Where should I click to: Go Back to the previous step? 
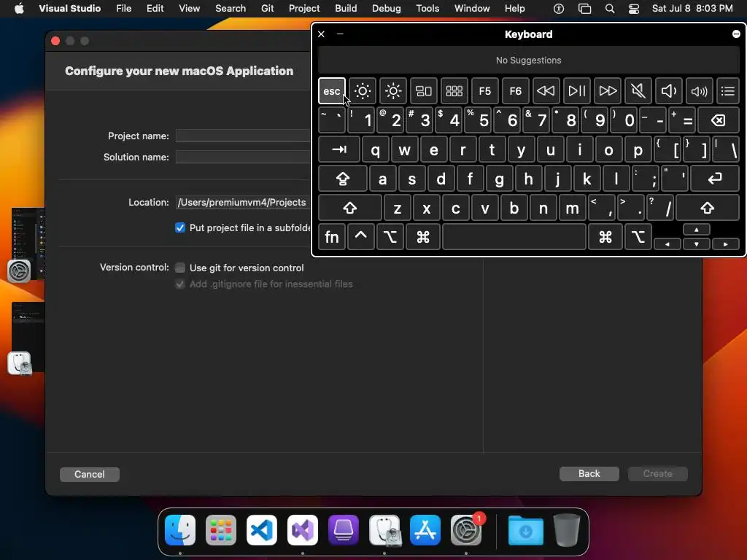[x=589, y=474]
